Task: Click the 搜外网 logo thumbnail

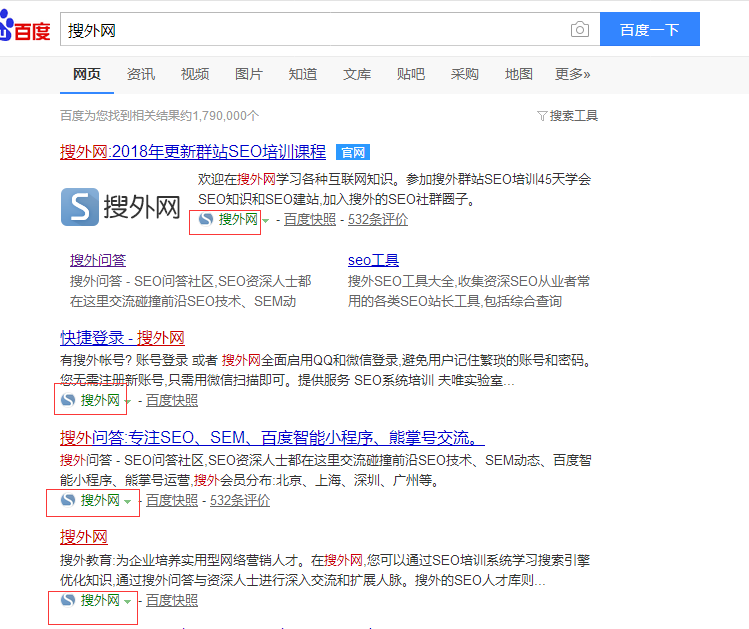Action: 121,207
